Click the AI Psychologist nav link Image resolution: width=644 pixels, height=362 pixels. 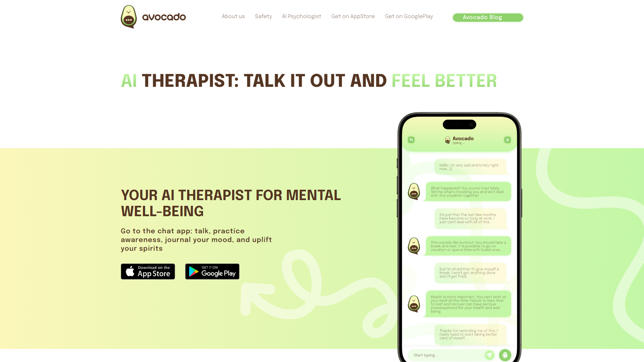click(x=302, y=17)
